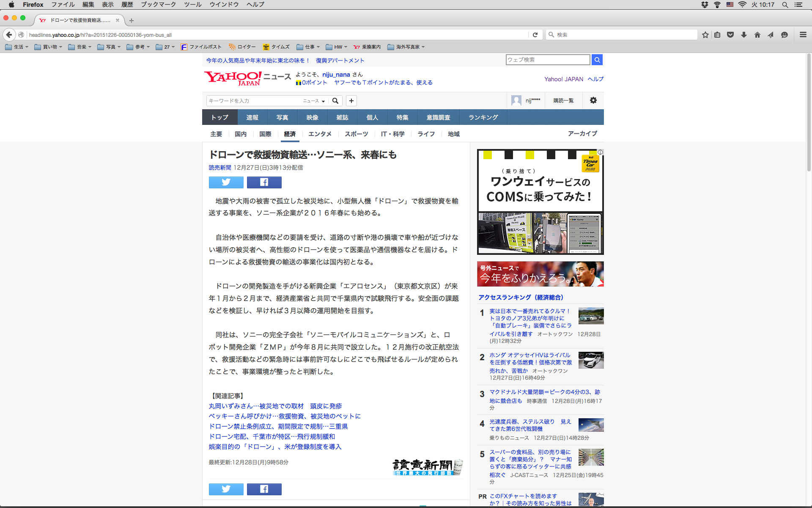Open the Firefox downloads arrow icon

click(x=744, y=35)
